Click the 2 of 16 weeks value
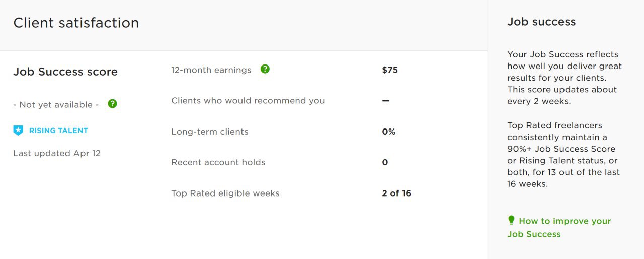This screenshot has width=644, height=259. point(396,193)
